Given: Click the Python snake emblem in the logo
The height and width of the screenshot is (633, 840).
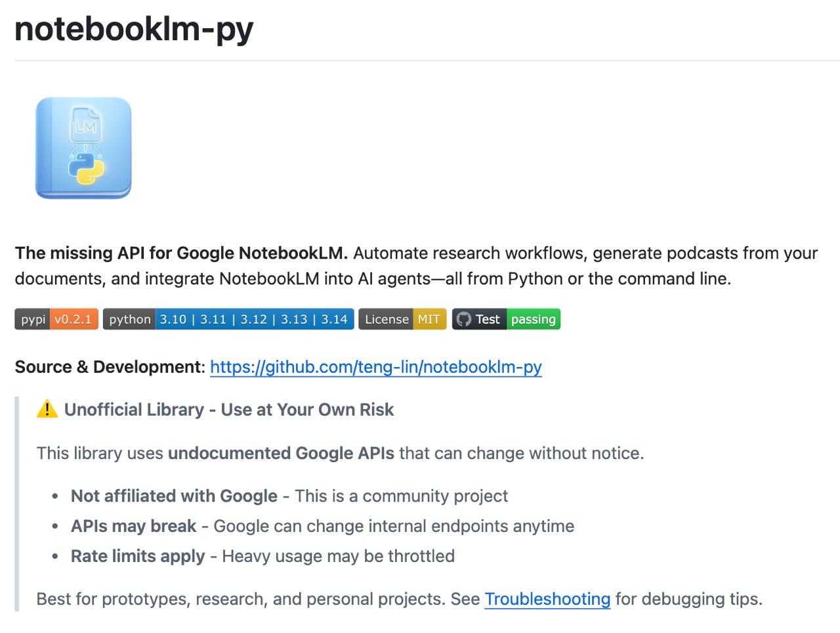Looking at the screenshot, I should 86,169.
